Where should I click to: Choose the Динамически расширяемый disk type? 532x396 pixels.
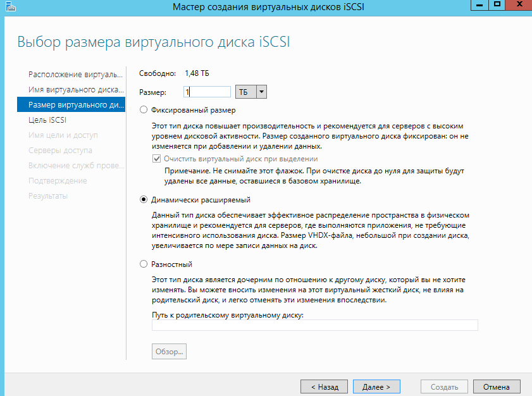point(144,200)
